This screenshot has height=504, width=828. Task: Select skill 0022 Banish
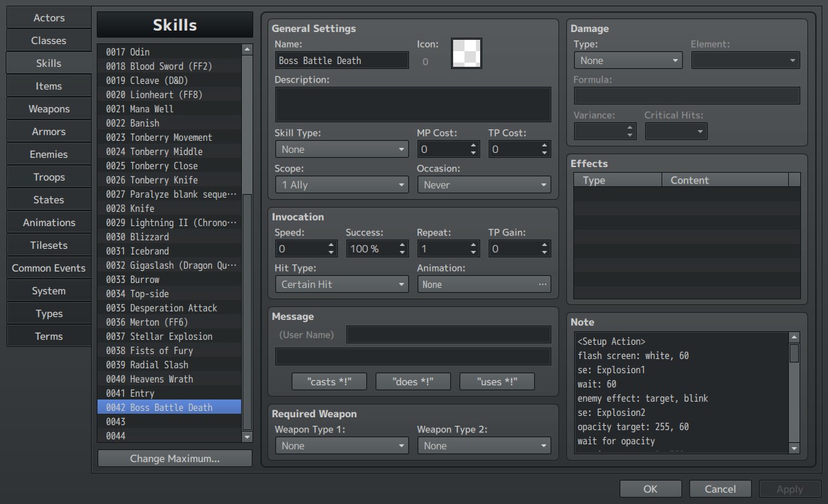click(x=169, y=123)
